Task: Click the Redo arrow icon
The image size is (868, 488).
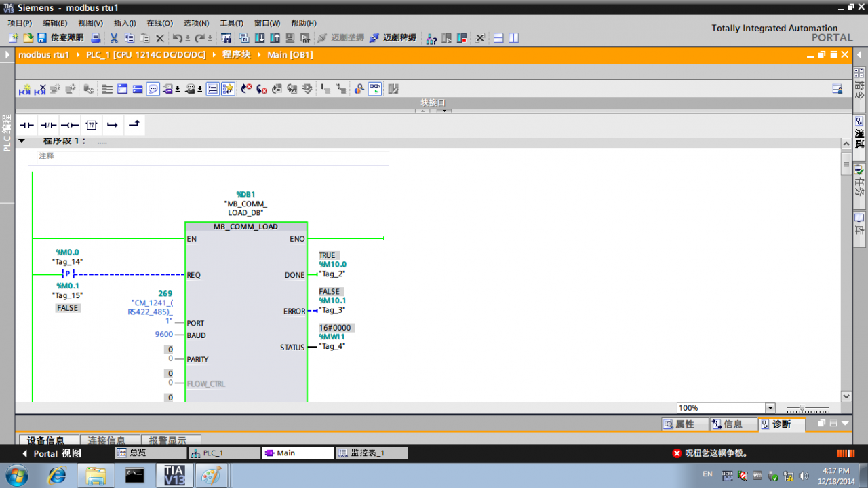Action: 200,38
